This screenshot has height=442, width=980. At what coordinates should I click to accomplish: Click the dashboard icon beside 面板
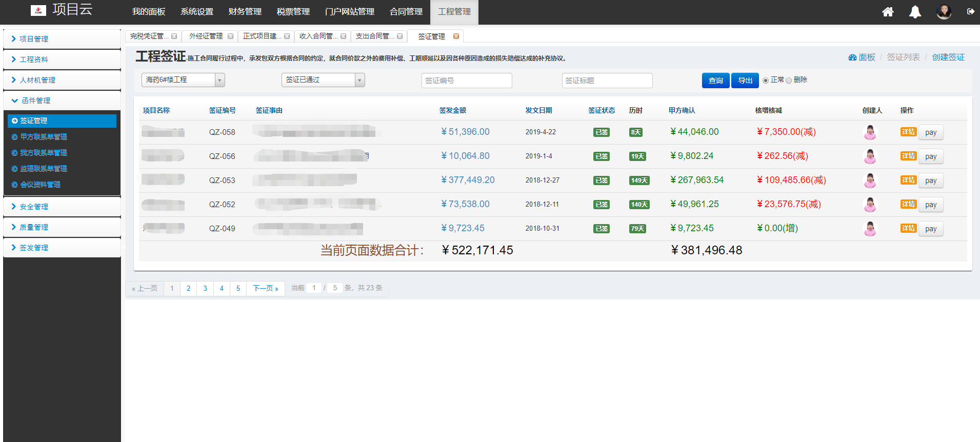pyautogui.click(x=852, y=57)
